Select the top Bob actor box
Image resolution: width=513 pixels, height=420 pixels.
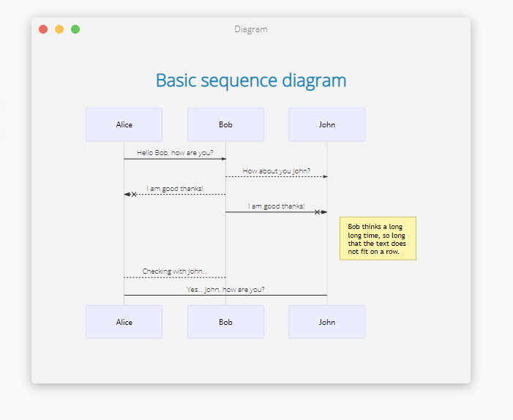pyautogui.click(x=225, y=124)
